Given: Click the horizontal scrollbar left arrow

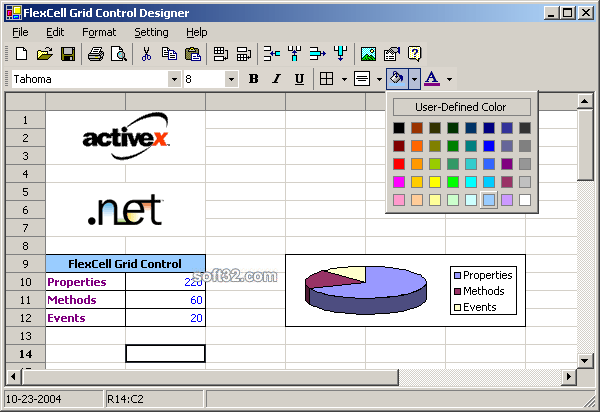Looking at the screenshot, I should click(13, 377).
